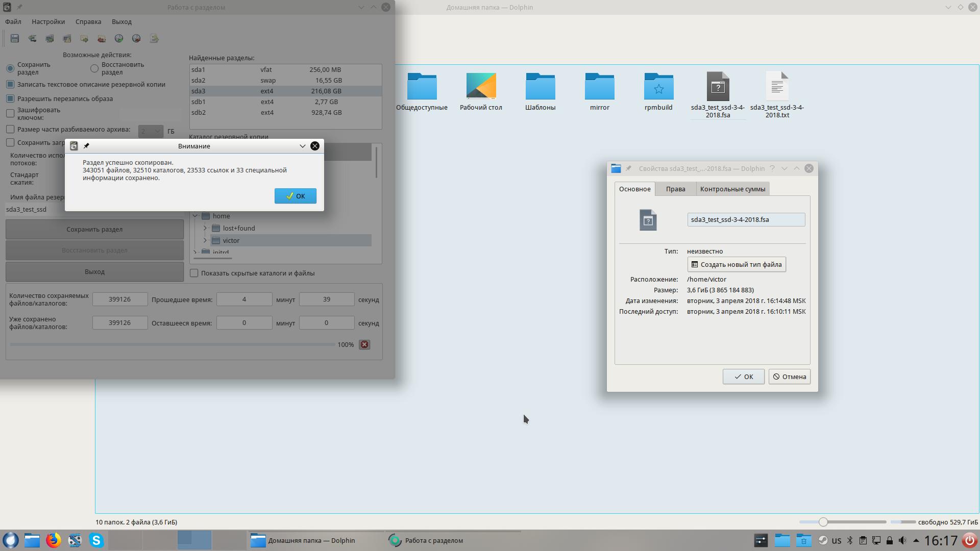
Task: Toggle 'Показать скрытые каталоги и файлы' checkbox
Action: pyautogui.click(x=194, y=273)
